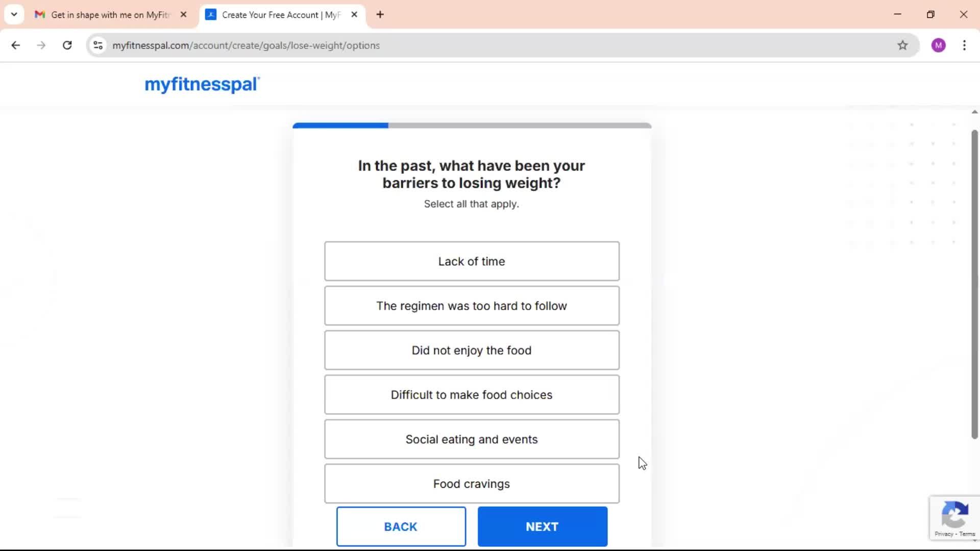Click the scrollbar up arrow

pyautogui.click(x=974, y=112)
